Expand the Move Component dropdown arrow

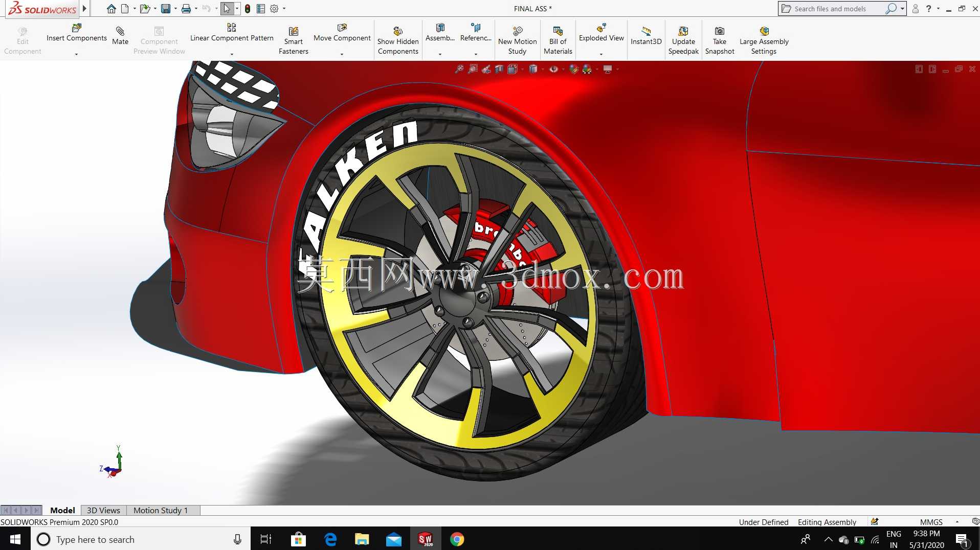pyautogui.click(x=342, y=54)
